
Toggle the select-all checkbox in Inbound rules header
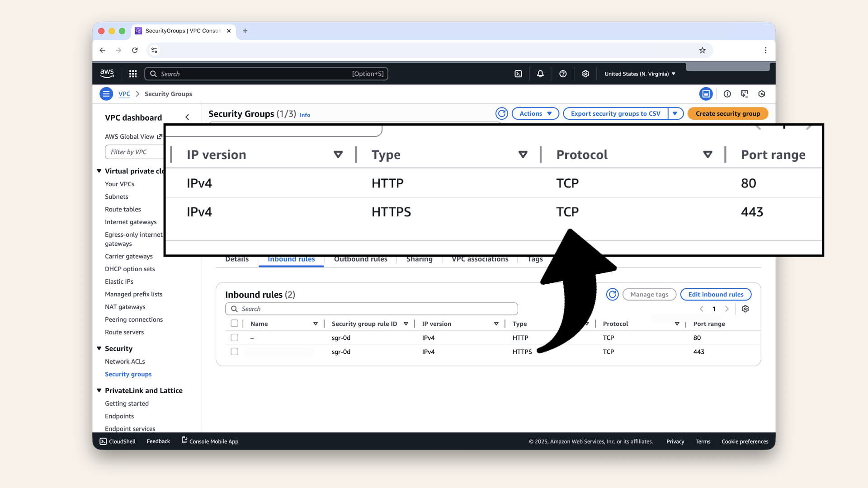tap(234, 324)
